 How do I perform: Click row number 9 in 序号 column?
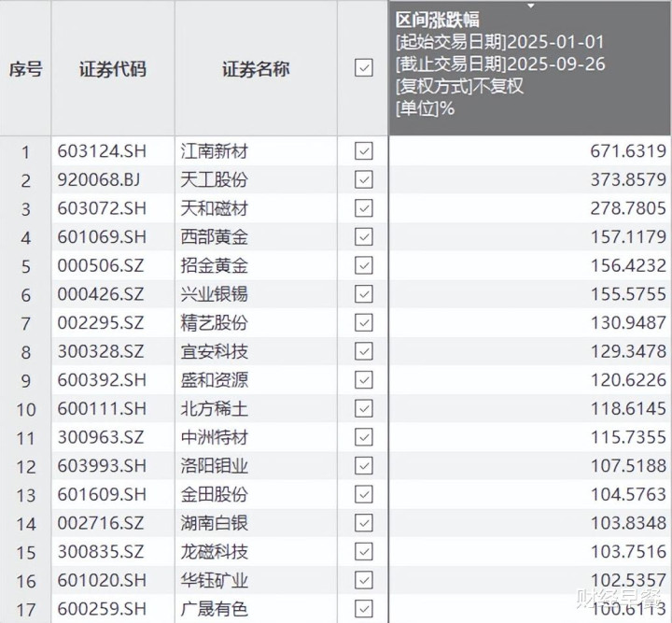point(25,381)
